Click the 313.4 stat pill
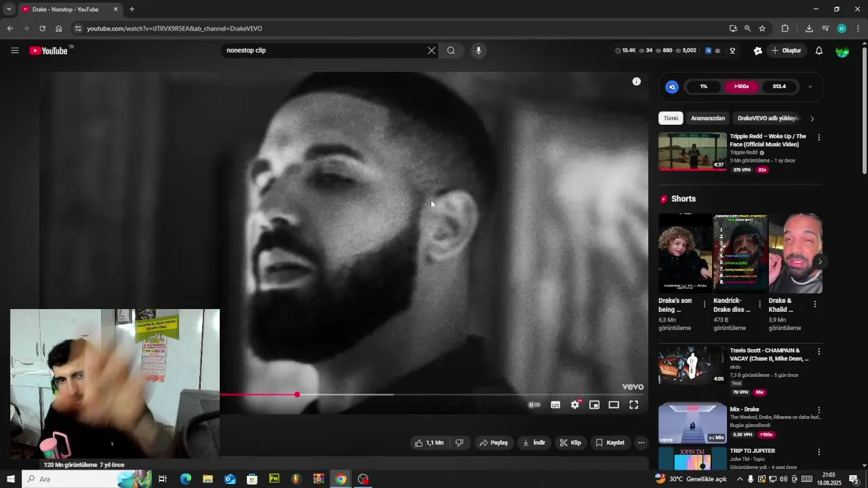Screen dimensions: 868x488 tap(779, 87)
